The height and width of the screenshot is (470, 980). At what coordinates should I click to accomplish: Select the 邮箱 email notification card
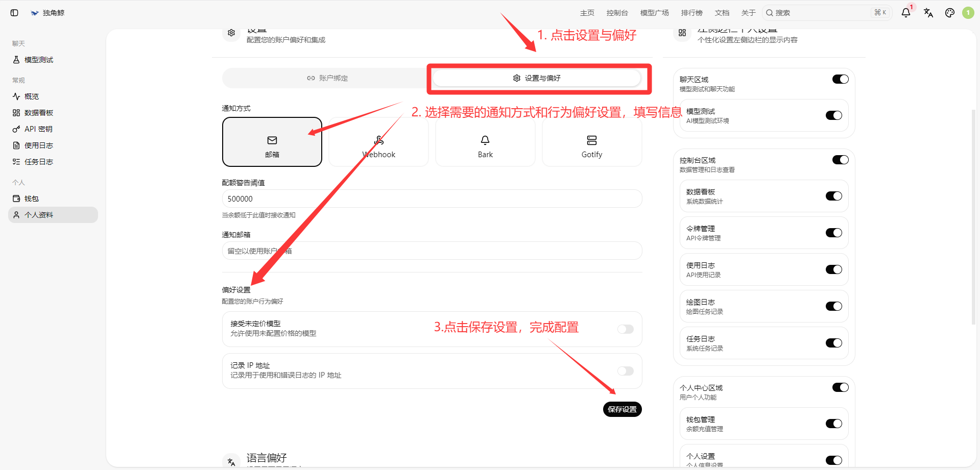point(272,142)
